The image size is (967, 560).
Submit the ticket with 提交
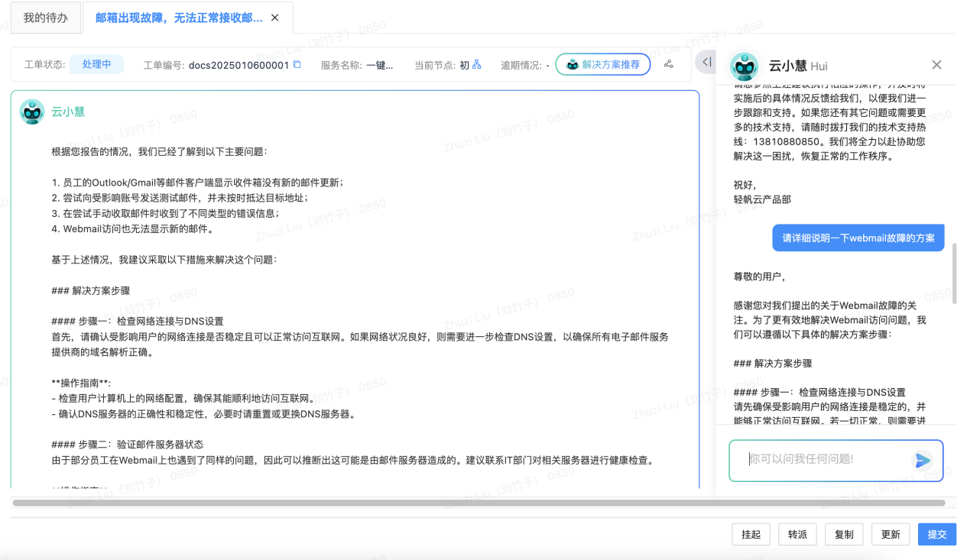pyautogui.click(x=936, y=534)
